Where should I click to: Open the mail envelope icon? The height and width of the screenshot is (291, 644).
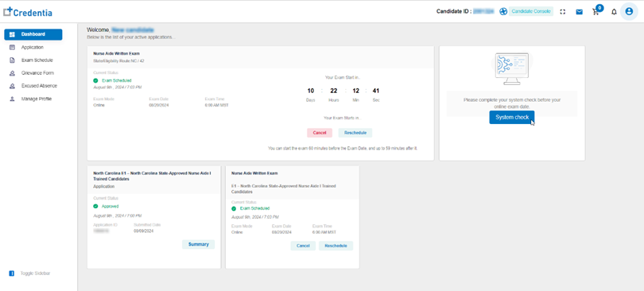tap(579, 12)
